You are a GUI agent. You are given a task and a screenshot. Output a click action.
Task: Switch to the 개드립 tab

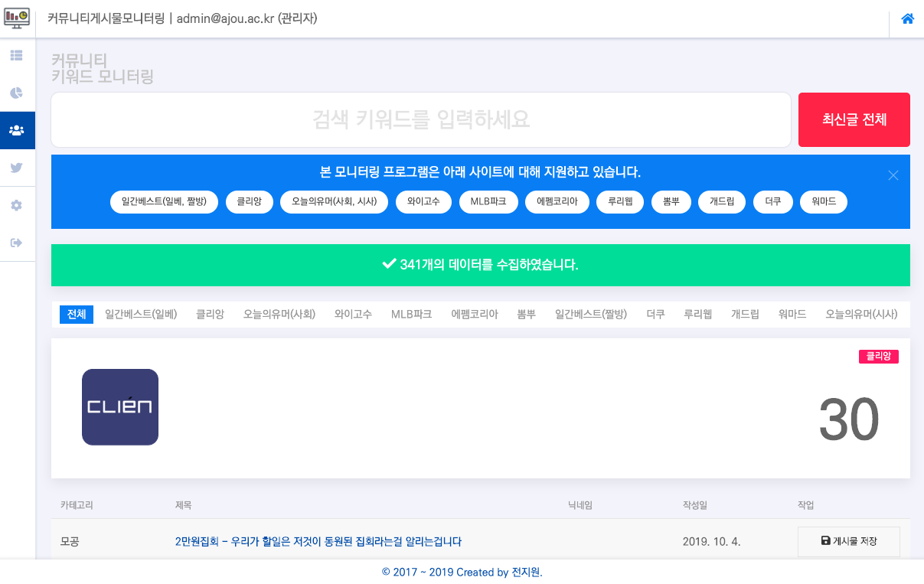[745, 314]
